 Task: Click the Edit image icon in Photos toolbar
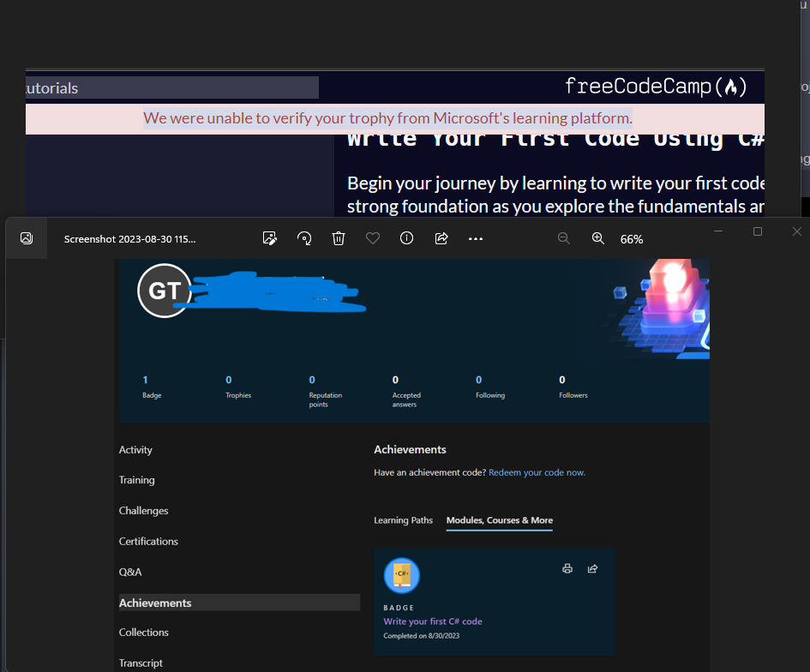pos(270,238)
